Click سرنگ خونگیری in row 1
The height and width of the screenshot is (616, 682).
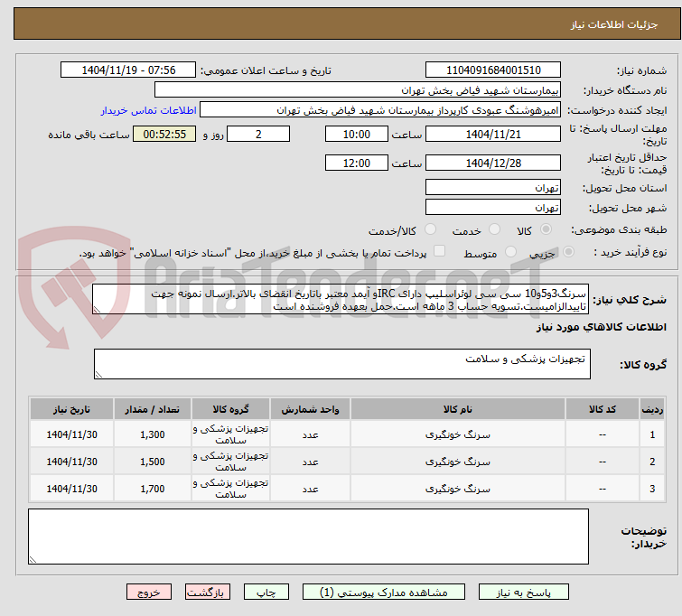[458, 434]
